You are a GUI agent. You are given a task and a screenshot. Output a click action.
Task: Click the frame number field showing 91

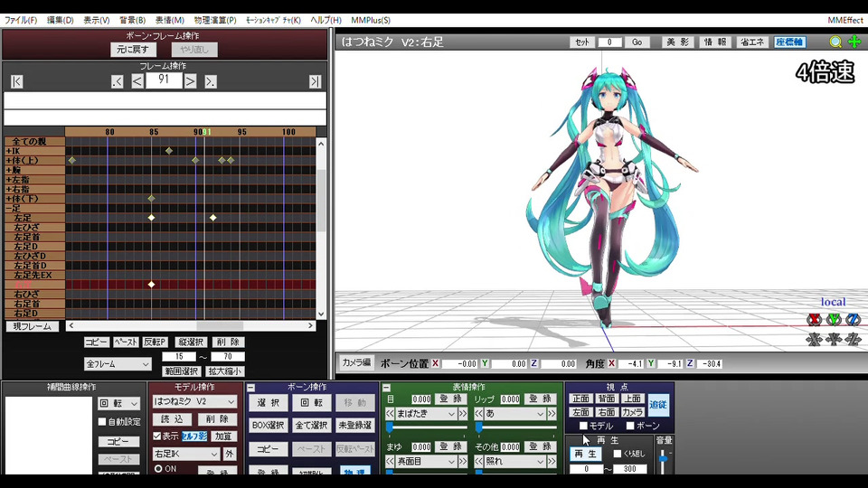pos(164,80)
